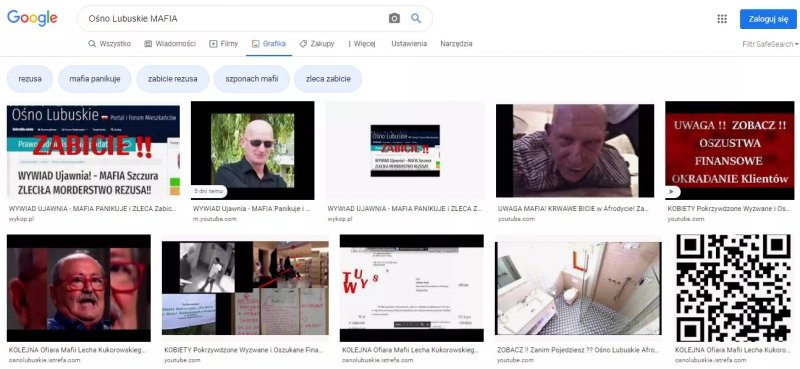Select the 'zabicie rezusa' suggestion chip

[173, 79]
